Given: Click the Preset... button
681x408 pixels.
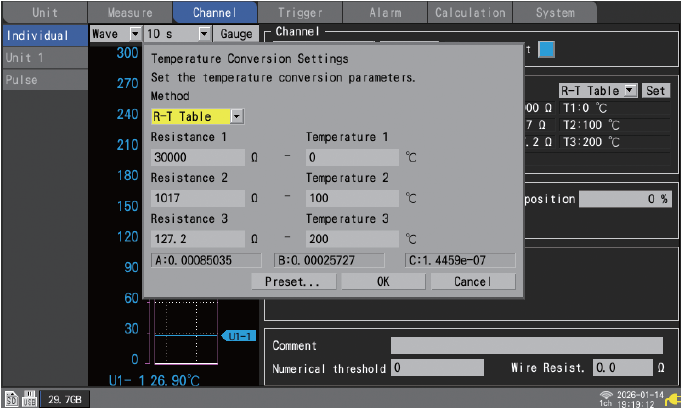Looking at the screenshot, I should tap(292, 282).
